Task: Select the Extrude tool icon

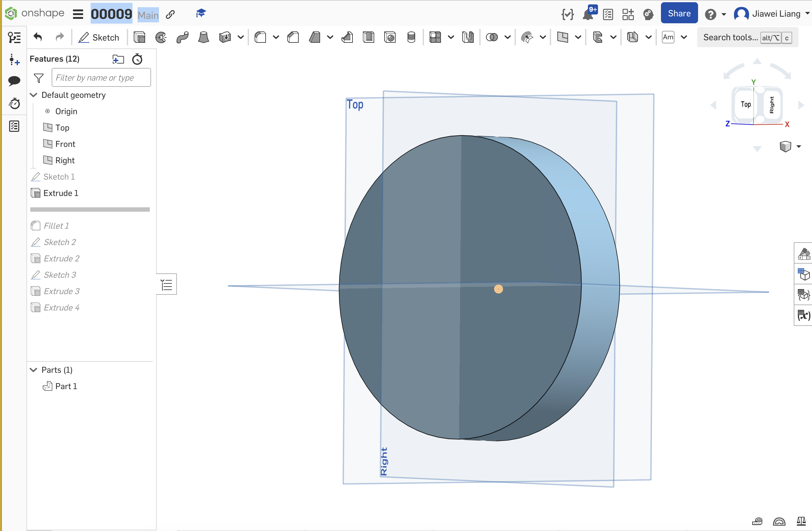Action: pos(139,37)
